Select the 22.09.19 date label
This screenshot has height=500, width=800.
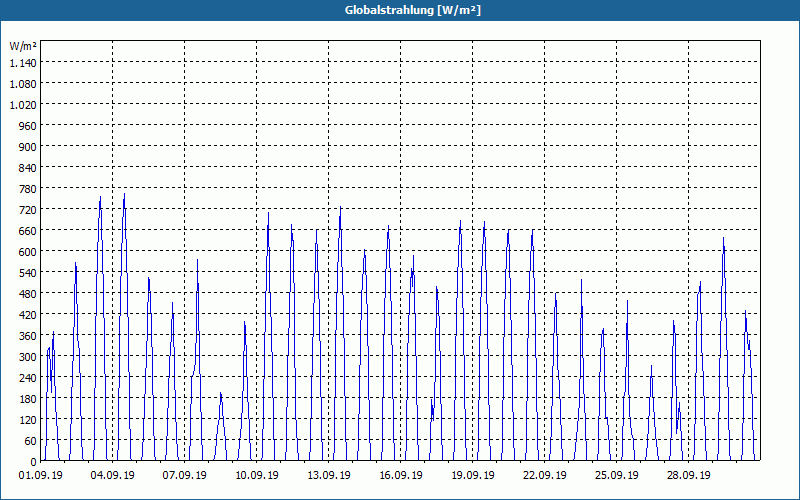[544, 476]
